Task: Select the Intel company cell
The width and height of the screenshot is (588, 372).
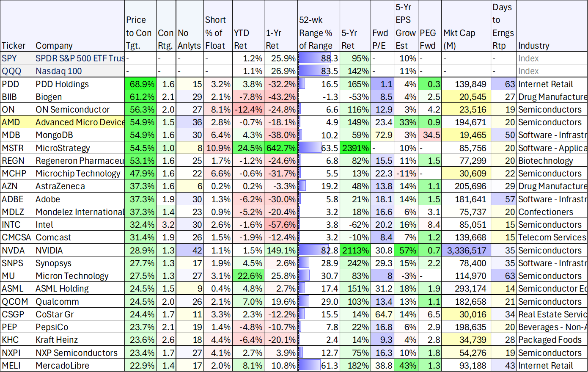Action: point(80,225)
